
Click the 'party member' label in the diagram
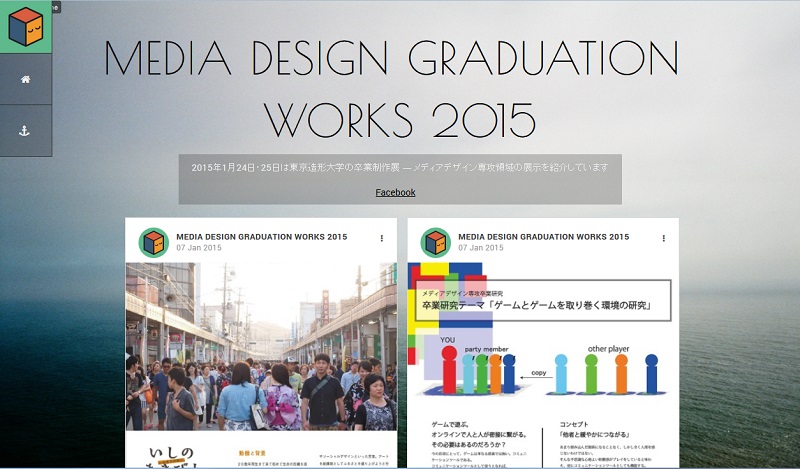click(486, 350)
